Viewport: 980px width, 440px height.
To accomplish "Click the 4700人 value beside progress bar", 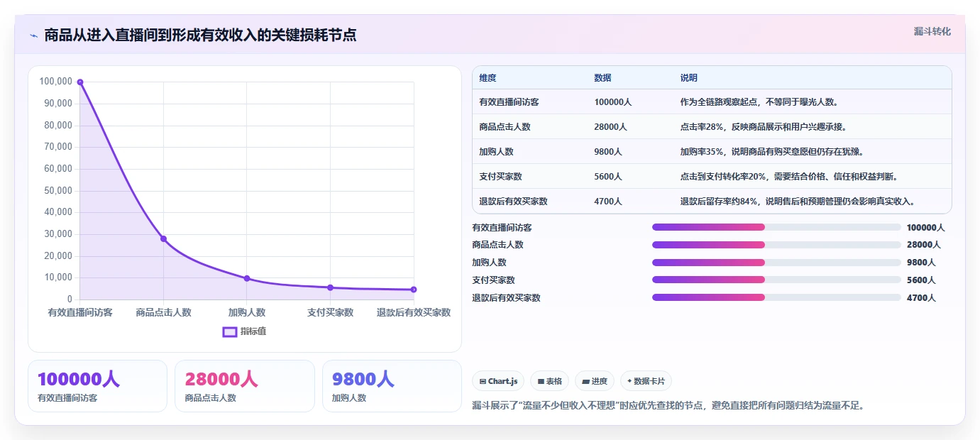I will (x=921, y=298).
